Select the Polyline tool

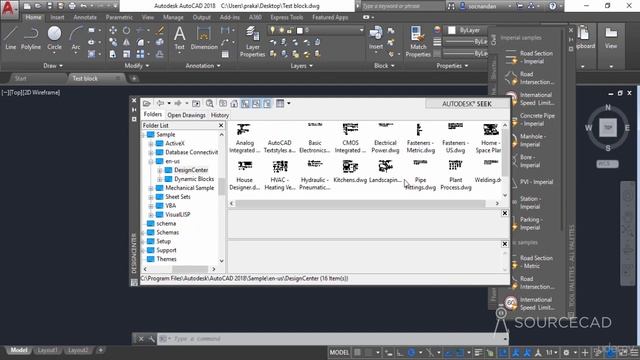[31, 38]
